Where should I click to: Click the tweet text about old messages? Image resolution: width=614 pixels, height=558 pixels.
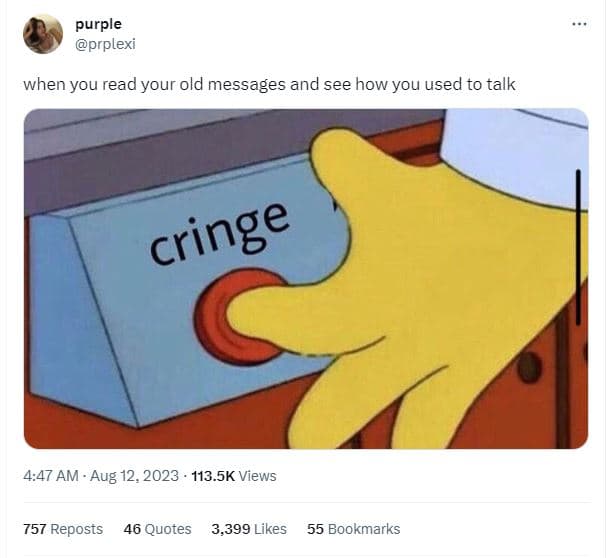click(269, 85)
